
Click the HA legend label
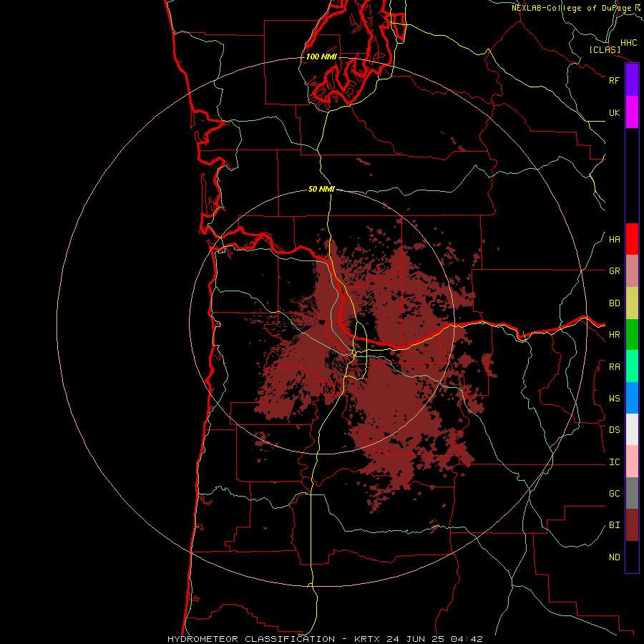tap(614, 240)
